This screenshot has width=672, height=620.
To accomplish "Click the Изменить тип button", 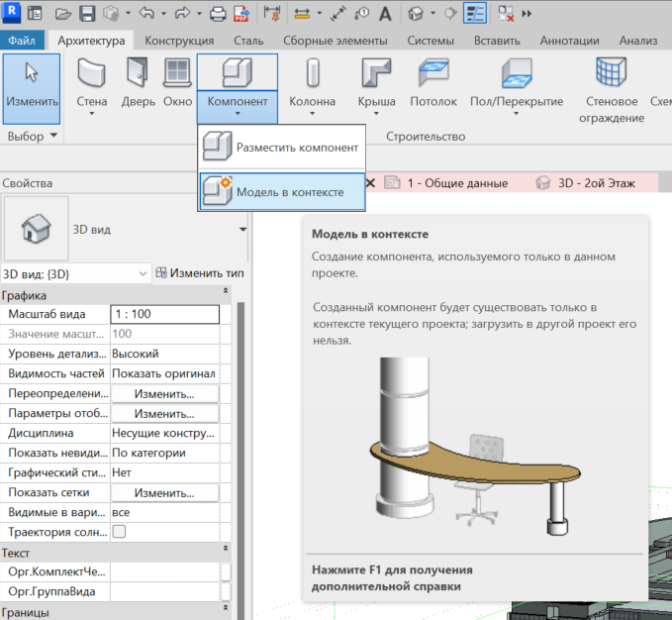I will 200,273.
